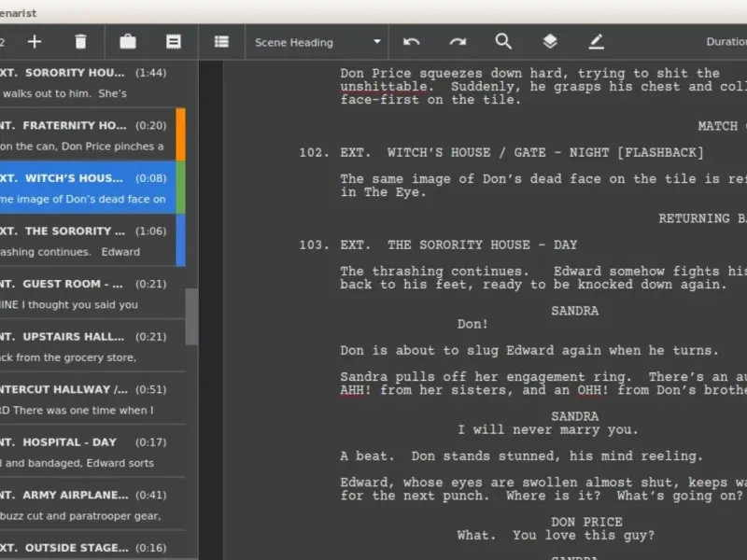Select GUEST ROOM (0:21) scene
Viewport: 747px width, 560px height.
[x=92, y=294]
